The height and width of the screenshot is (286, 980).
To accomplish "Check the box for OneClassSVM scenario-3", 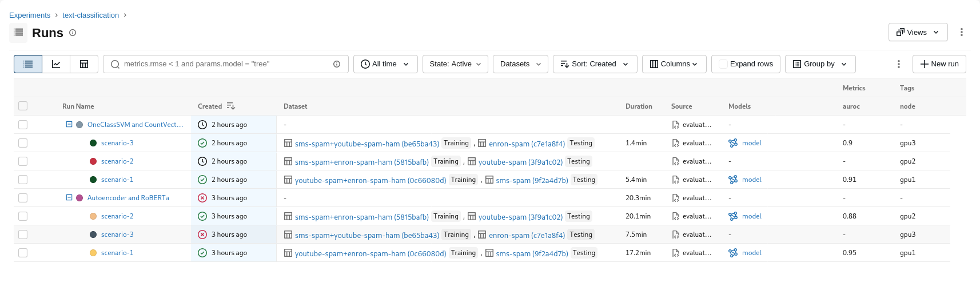I will (23, 143).
